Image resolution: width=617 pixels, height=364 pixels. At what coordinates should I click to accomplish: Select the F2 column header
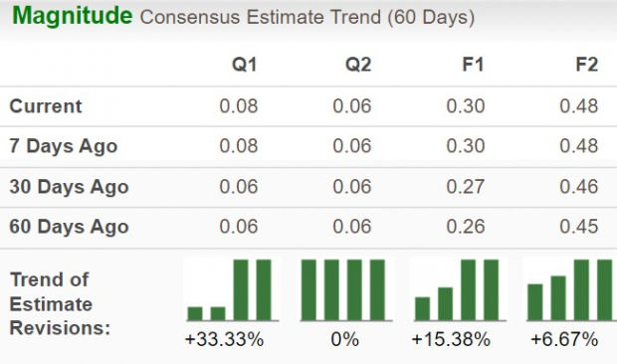pyautogui.click(x=587, y=65)
